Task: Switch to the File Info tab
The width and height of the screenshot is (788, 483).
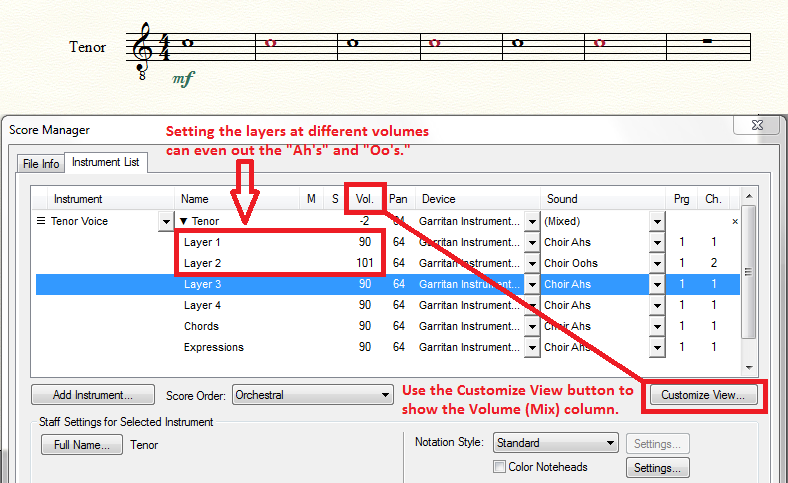Action: pos(41,163)
